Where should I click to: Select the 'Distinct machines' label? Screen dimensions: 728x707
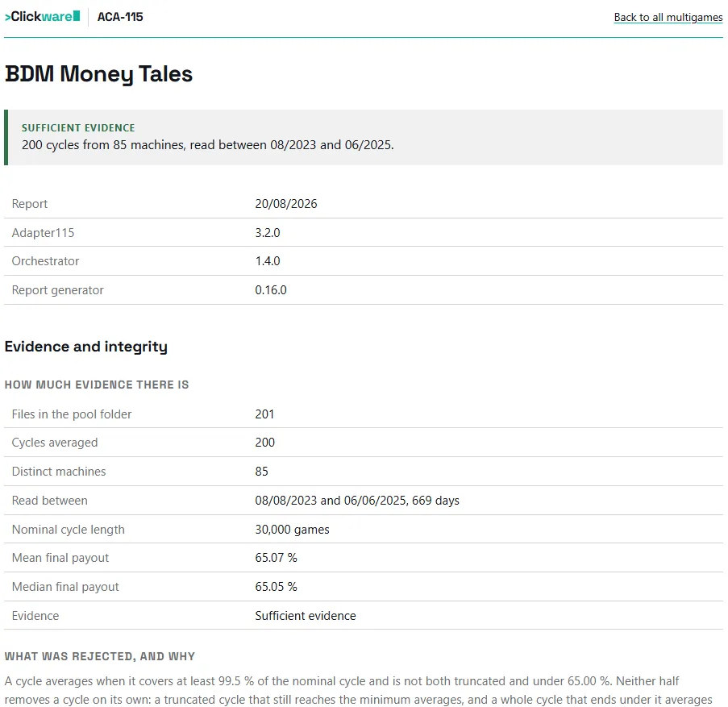[59, 472]
